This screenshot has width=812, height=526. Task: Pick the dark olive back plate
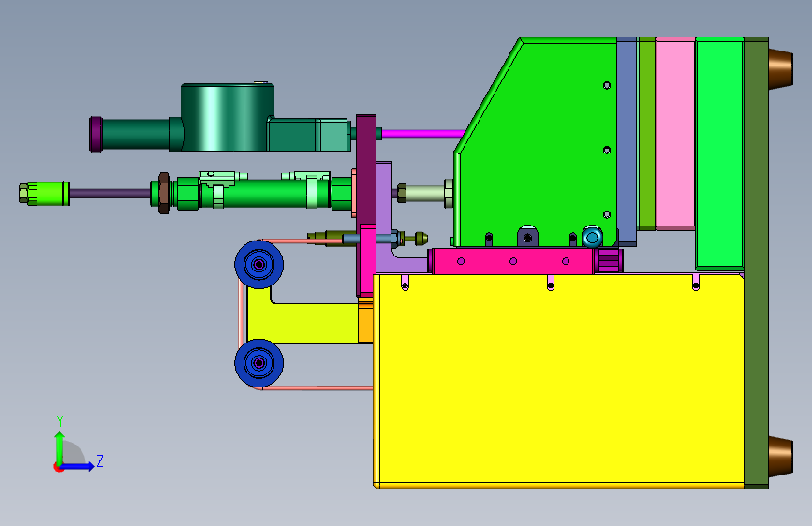coord(756,263)
